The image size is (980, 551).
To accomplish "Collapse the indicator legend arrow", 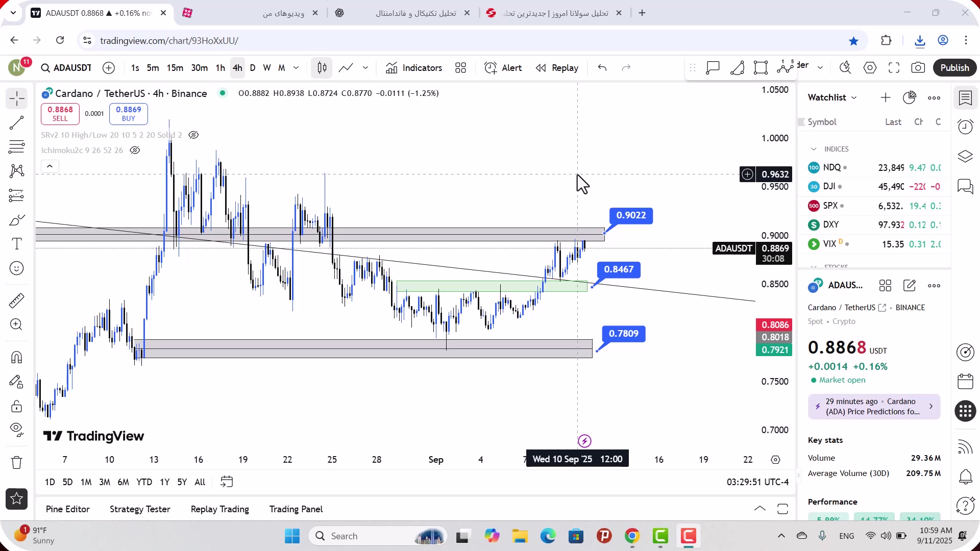I will [x=50, y=166].
